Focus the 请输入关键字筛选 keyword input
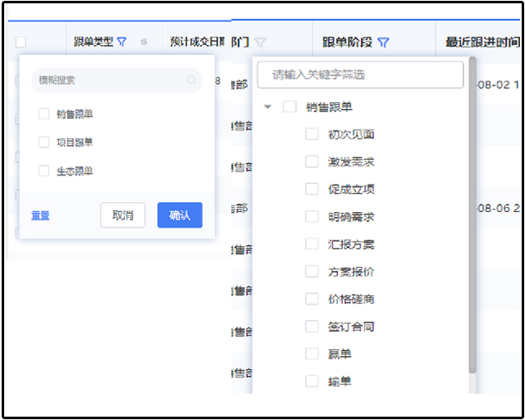The image size is (525, 420). (359, 75)
